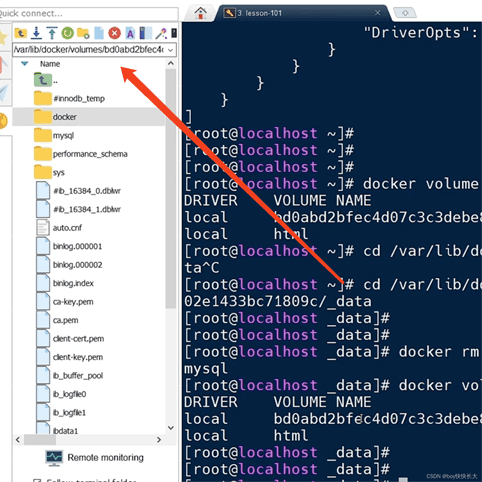
Task: Select file binlog.000001
Action: [x=69, y=246]
